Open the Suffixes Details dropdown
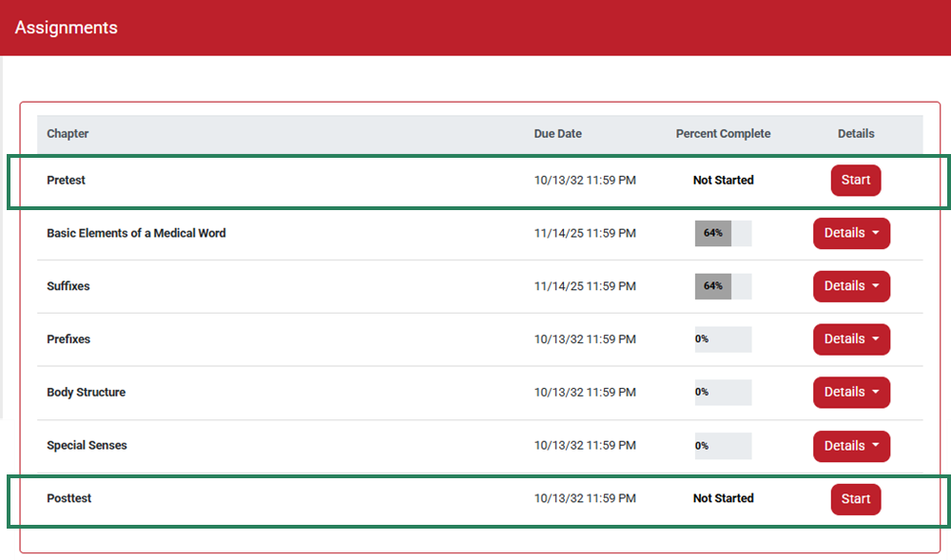This screenshot has height=560, width=951. (851, 286)
